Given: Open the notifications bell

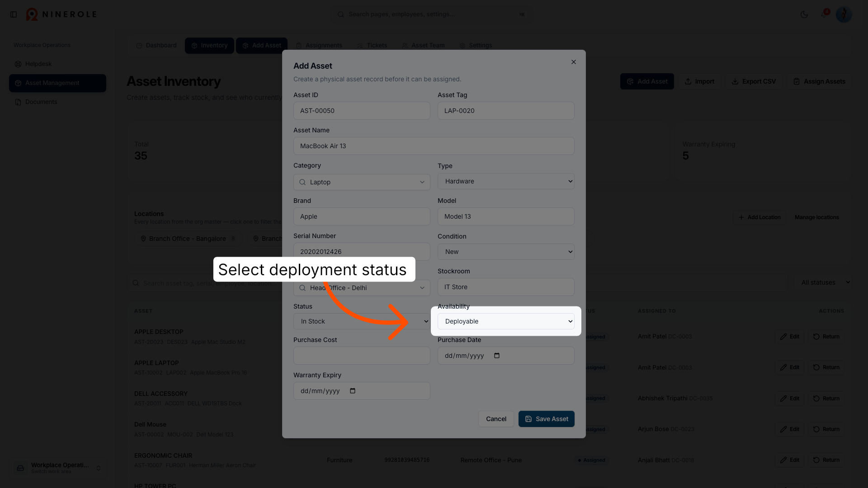Looking at the screenshot, I should pos(824,14).
